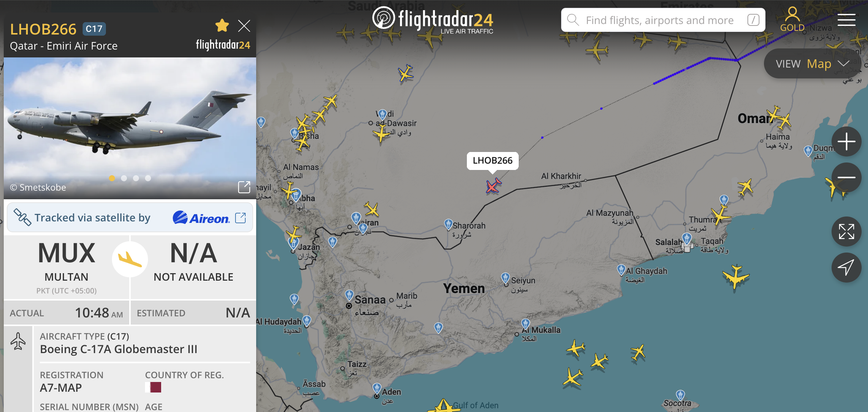Click the C17 aircraft type badge
This screenshot has height=412, width=868.
click(94, 29)
